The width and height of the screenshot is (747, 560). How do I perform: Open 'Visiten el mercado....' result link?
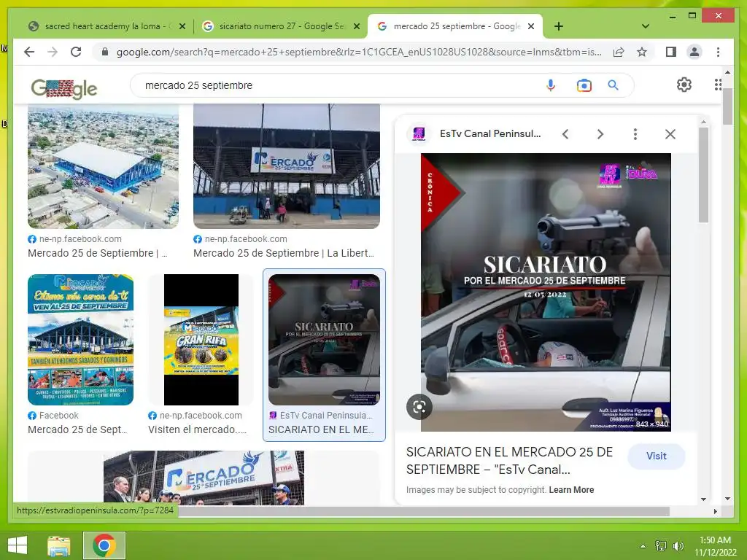197,429
